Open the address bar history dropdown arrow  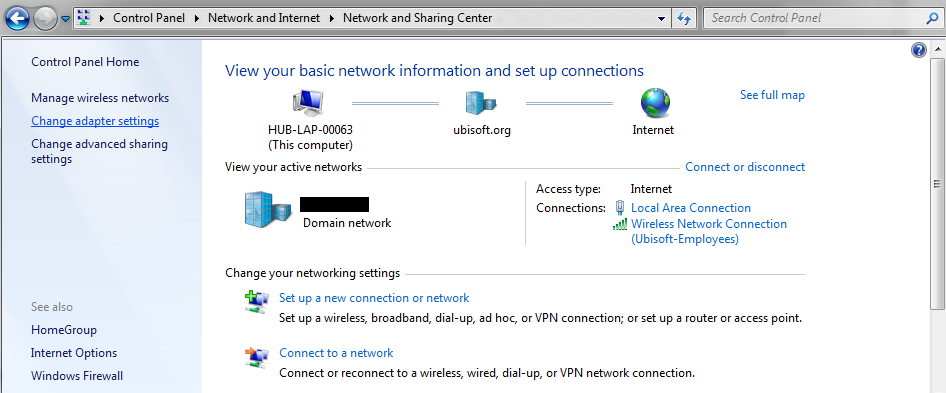click(662, 19)
